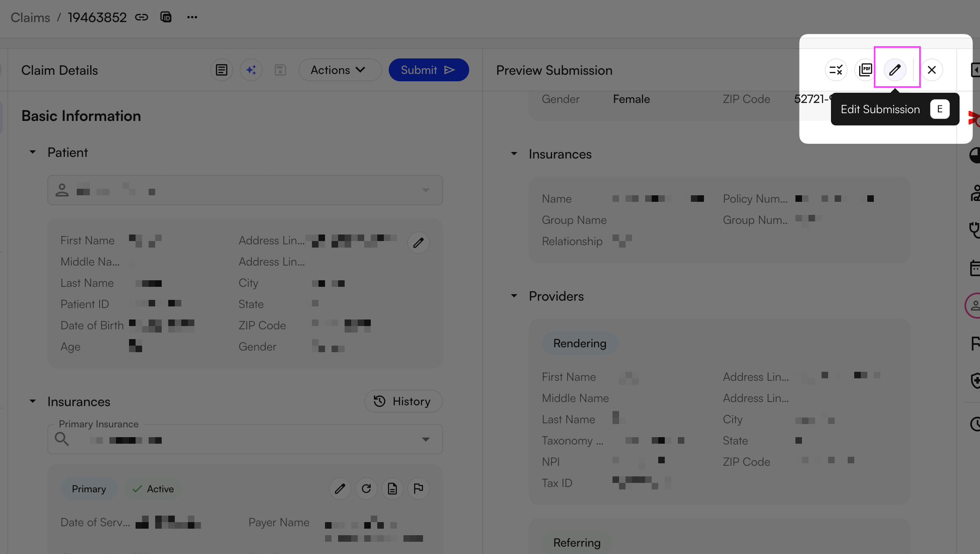Image resolution: width=980 pixels, height=554 pixels.
Task: Open the claim notes icon in Claim Details
Action: tap(222, 70)
